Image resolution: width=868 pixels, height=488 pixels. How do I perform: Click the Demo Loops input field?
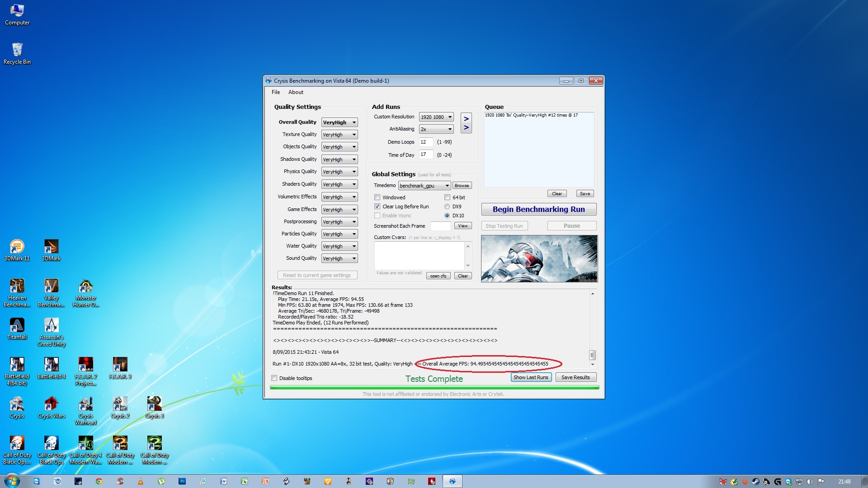pos(426,142)
